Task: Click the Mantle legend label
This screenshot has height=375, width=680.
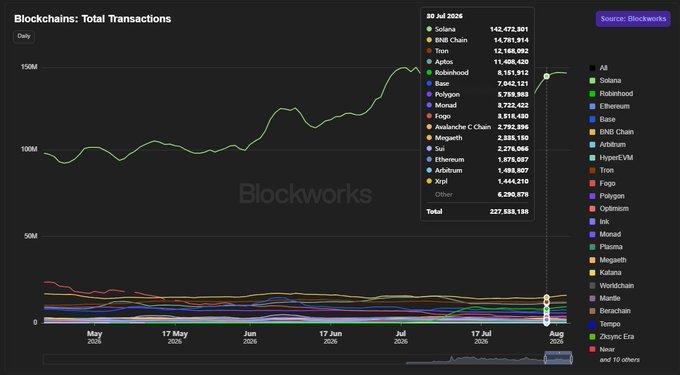Action: [610, 298]
